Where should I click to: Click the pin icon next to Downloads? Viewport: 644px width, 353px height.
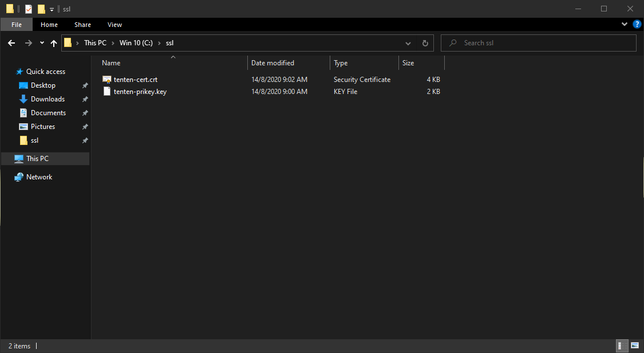(85, 99)
